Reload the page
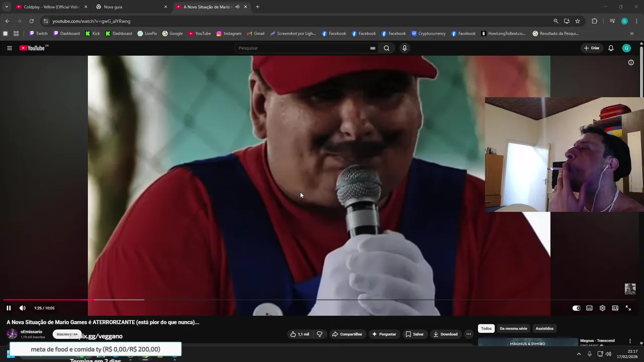Image resolution: width=644 pixels, height=362 pixels. [x=31, y=21]
